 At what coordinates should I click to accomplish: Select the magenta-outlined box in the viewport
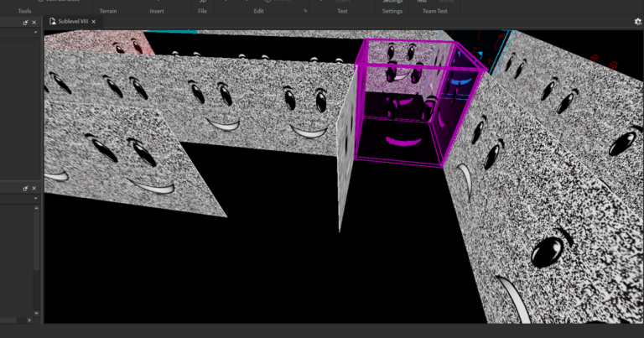coord(417,105)
